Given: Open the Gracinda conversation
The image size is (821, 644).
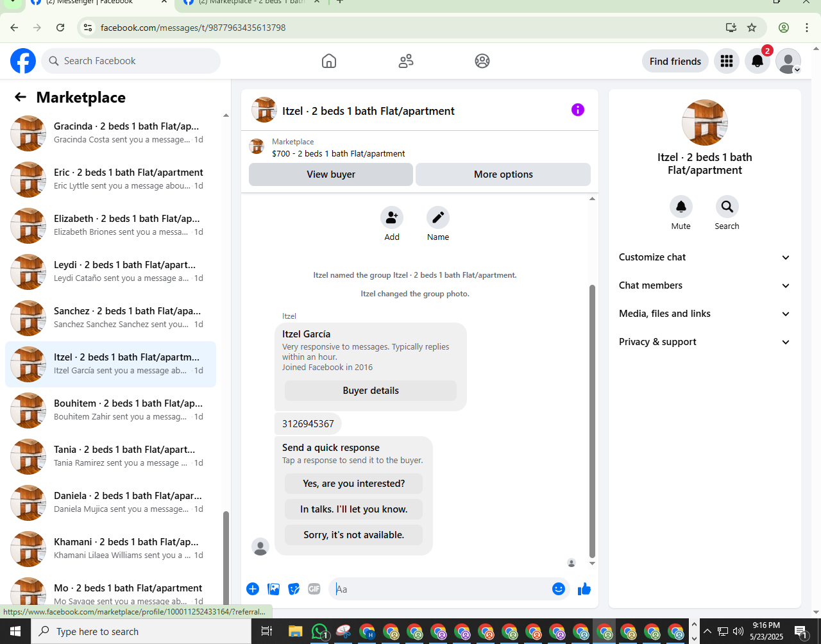Looking at the screenshot, I should point(110,133).
